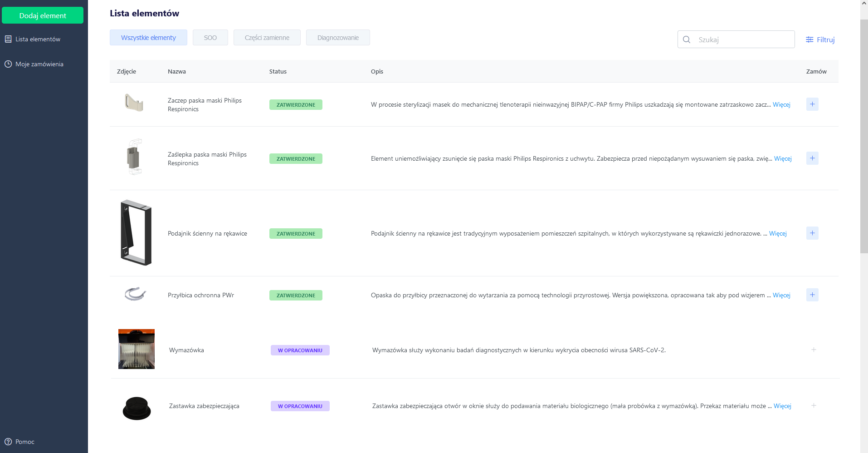This screenshot has width=868, height=453.
Task: Click the Filtruj filter icon
Action: click(809, 40)
